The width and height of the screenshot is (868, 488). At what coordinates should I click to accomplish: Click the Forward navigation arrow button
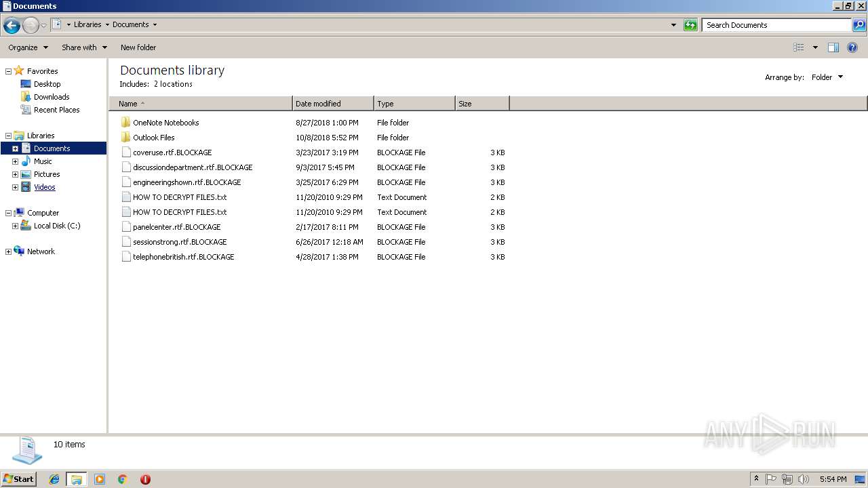click(x=31, y=26)
